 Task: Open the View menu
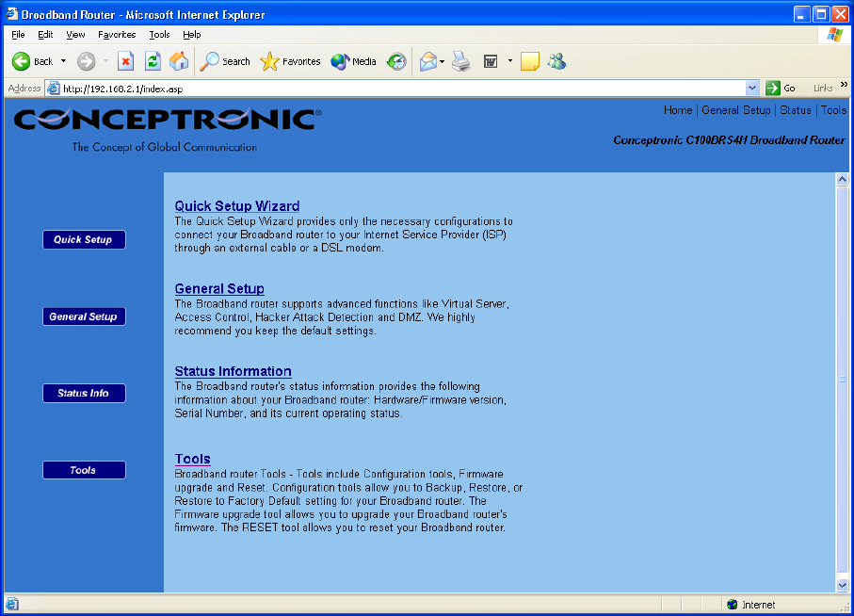[x=75, y=34]
